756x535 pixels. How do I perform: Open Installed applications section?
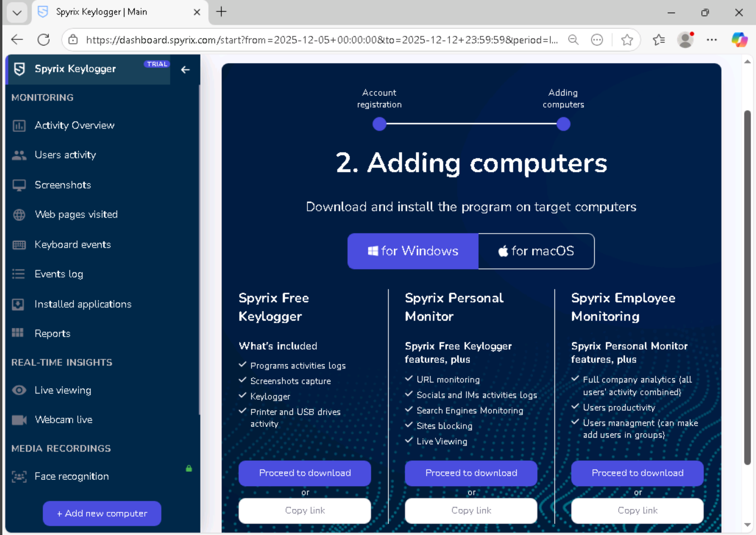pos(83,304)
